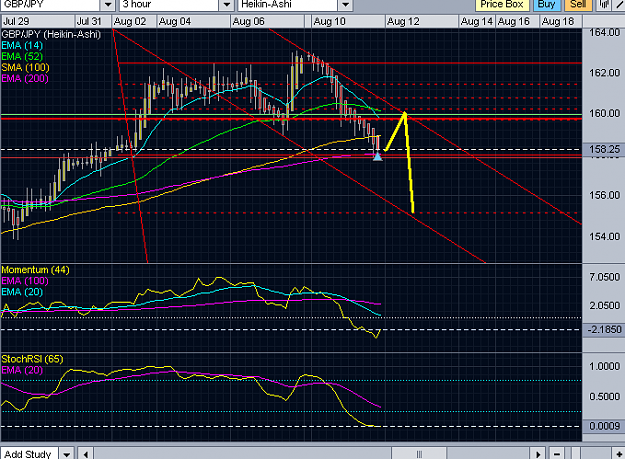
Task: Select the line drawing tool icon
Action: point(619,4)
